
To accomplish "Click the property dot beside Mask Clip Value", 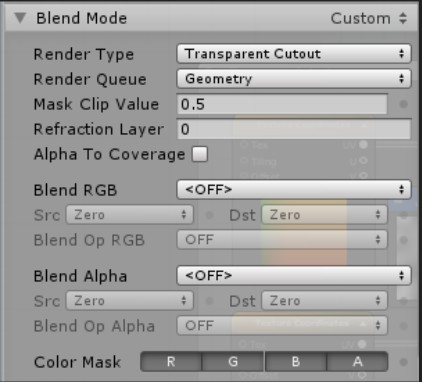I will [404, 104].
